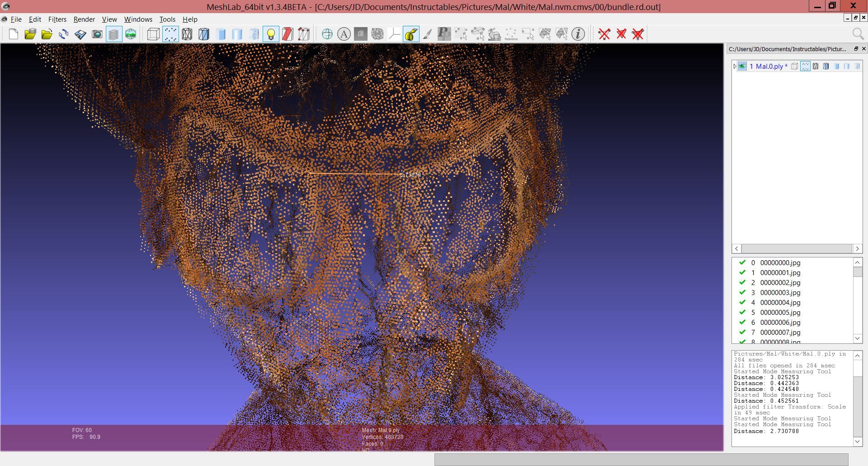Open a mesh with the yellow folder icon
This screenshot has height=466, width=868.
(x=30, y=34)
